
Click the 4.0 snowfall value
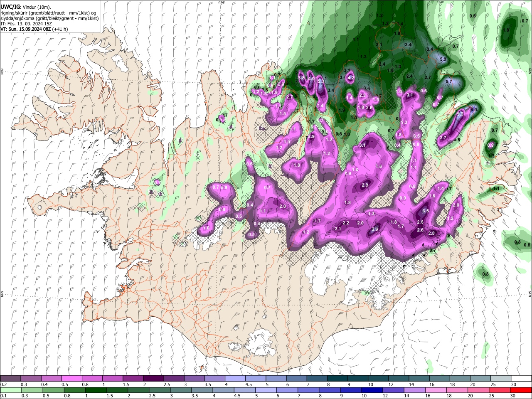point(311,78)
